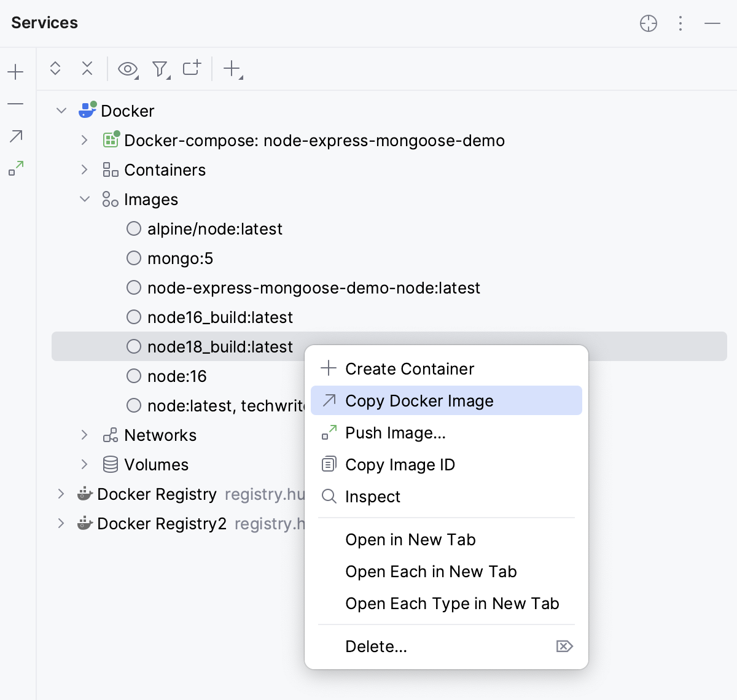This screenshot has height=700, width=737.
Task: Collapse the Images tree node
Action: tap(84, 199)
